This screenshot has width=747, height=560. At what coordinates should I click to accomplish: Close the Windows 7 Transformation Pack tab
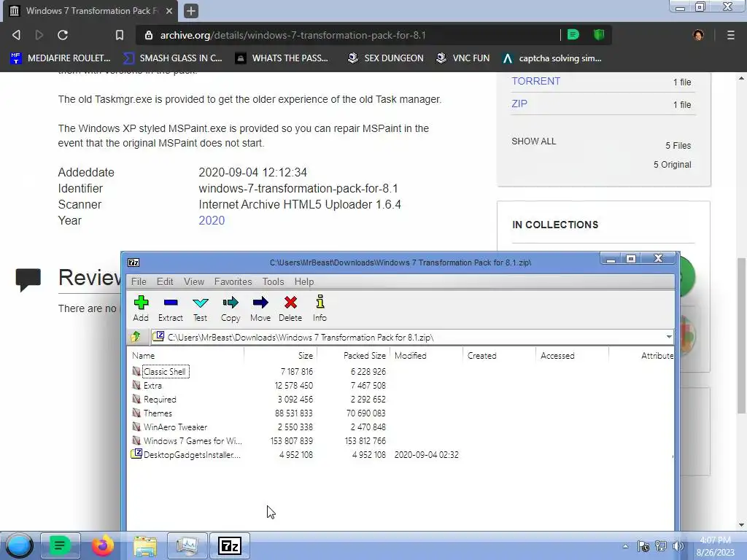(x=169, y=11)
